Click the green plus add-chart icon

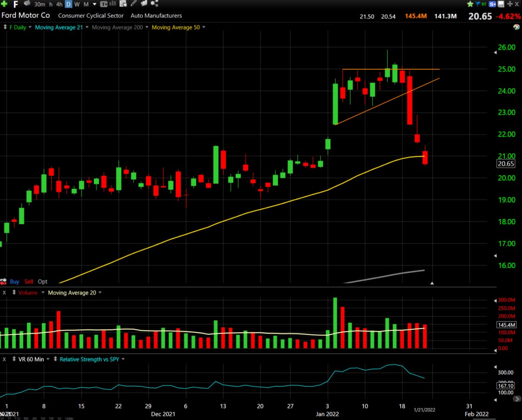(x=4, y=4)
